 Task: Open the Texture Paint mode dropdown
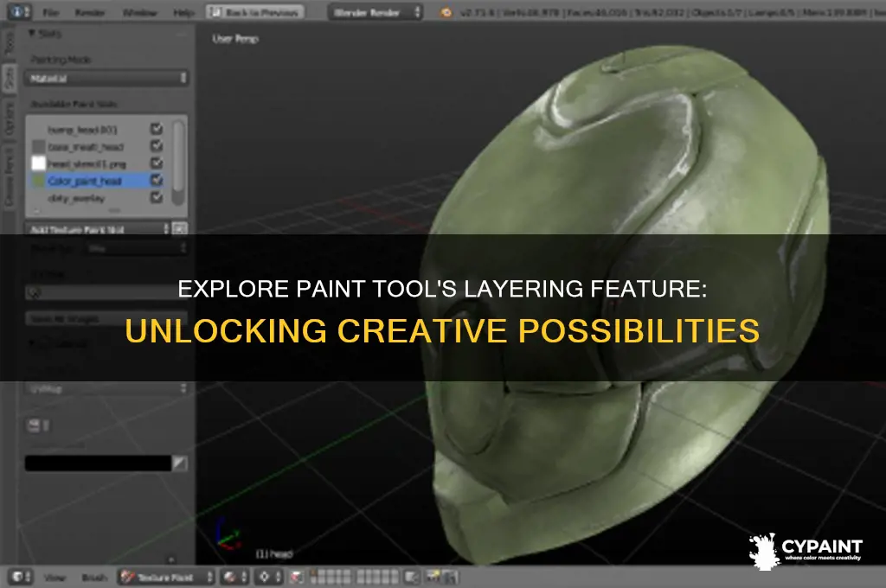tap(166, 577)
